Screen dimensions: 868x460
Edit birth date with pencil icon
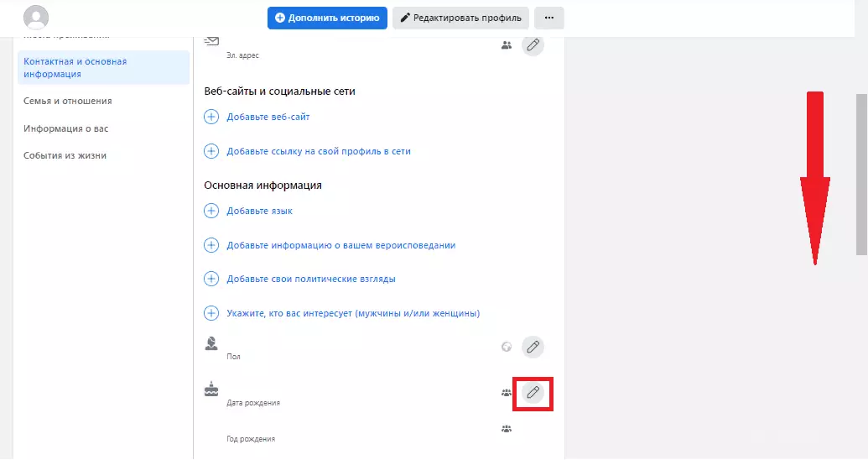pos(533,393)
